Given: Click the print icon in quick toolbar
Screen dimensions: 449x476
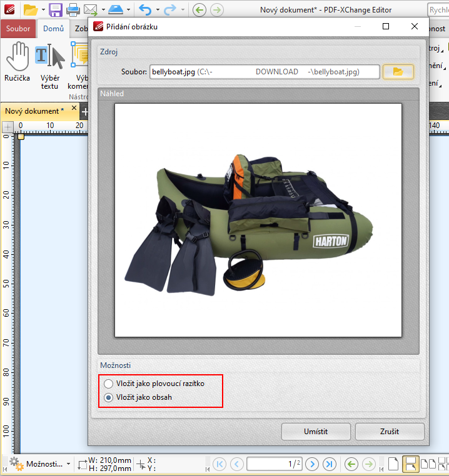Looking at the screenshot, I should [x=73, y=9].
